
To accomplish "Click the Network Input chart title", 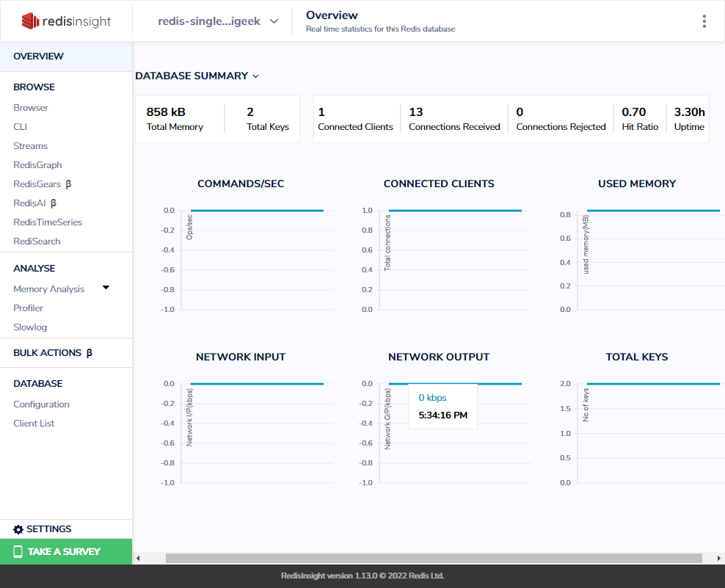I will point(241,357).
